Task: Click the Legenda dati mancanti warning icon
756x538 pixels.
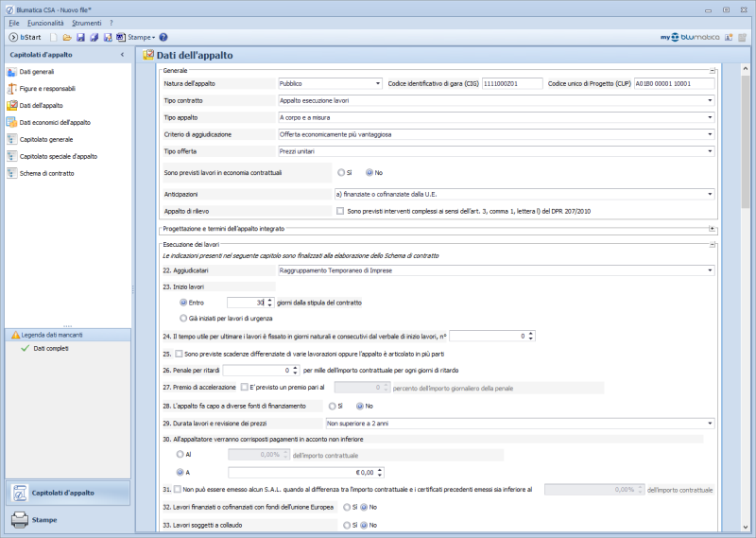Action: pos(15,335)
